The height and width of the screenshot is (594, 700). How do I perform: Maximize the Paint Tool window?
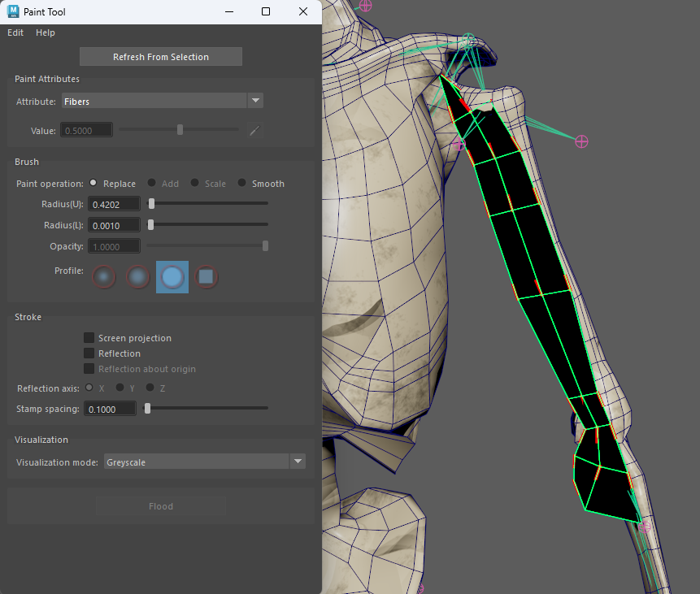click(266, 12)
